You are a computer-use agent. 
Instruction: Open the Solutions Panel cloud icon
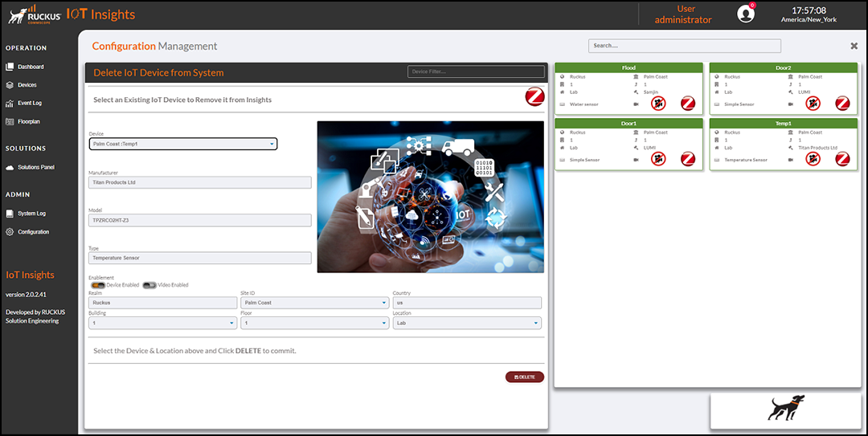pyautogui.click(x=10, y=167)
